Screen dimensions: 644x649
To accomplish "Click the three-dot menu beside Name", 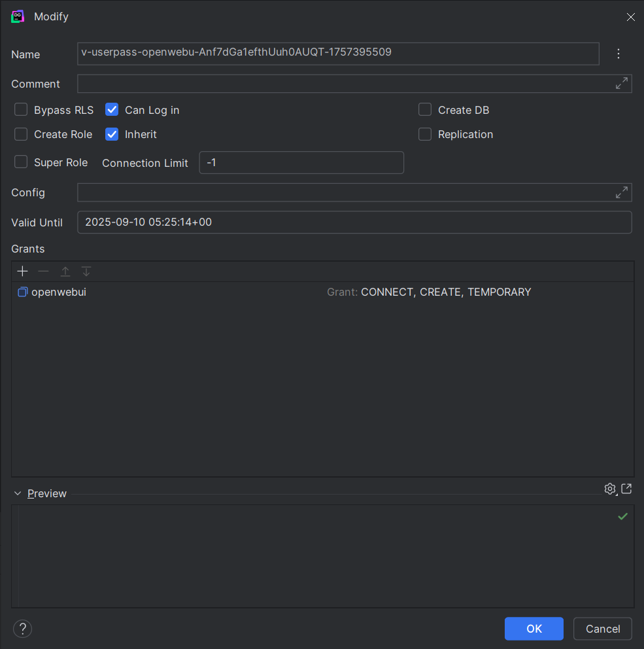I will (619, 54).
